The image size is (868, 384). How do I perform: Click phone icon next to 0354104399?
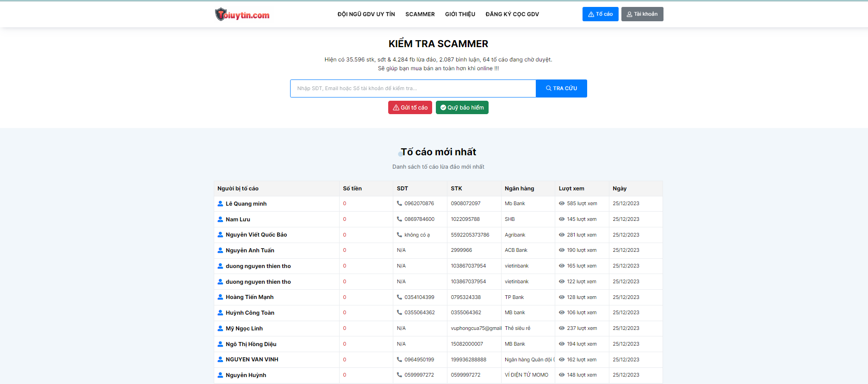point(399,297)
